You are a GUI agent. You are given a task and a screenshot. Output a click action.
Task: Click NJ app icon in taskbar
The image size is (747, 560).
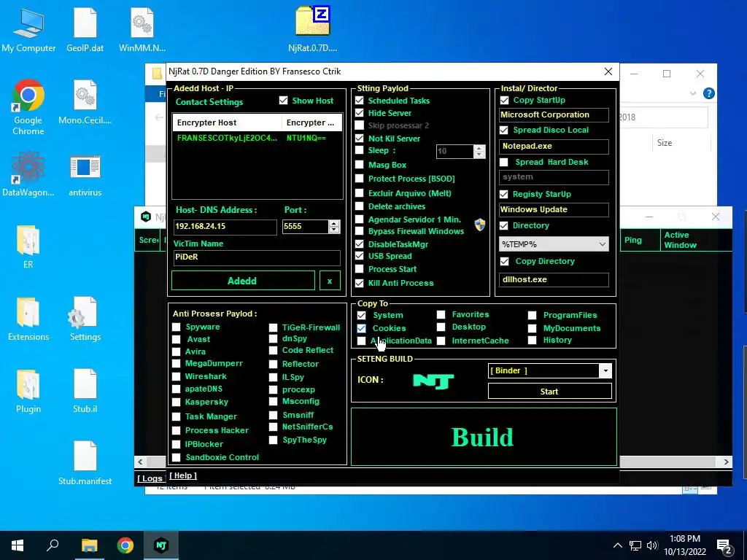point(161,545)
